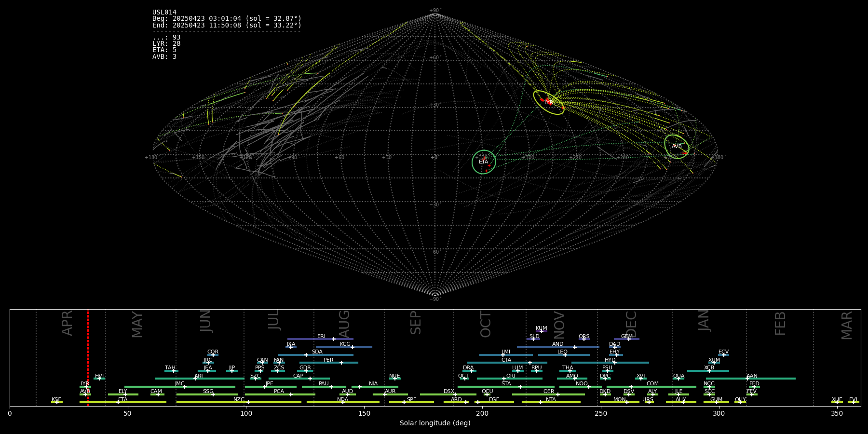Click the STA shower bar in timeline

[x=506, y=386]
